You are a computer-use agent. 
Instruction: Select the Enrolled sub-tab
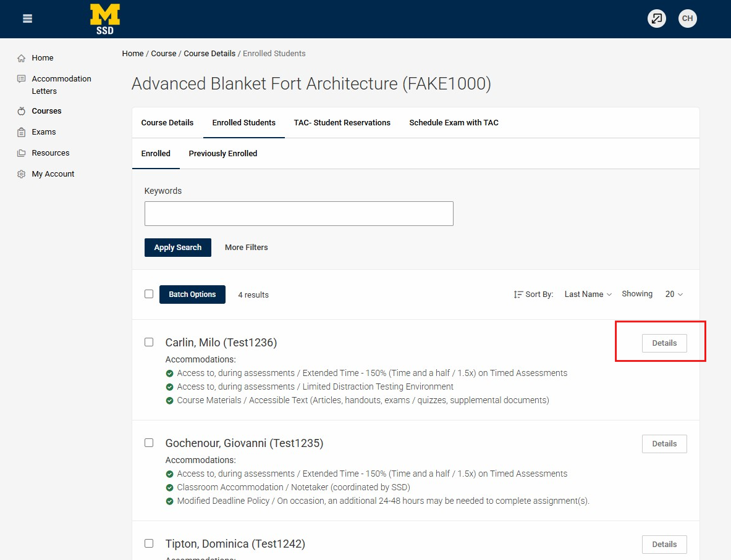pos(156,153)
